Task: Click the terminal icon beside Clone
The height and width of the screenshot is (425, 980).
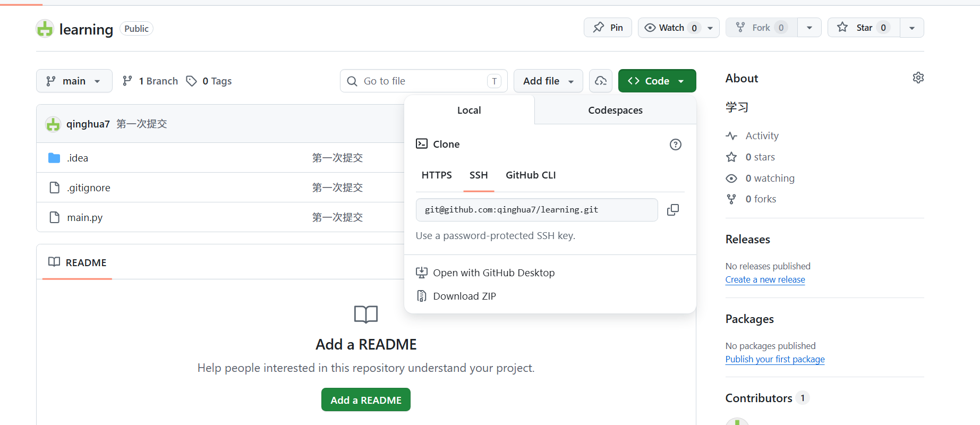Action: [422, 144]
